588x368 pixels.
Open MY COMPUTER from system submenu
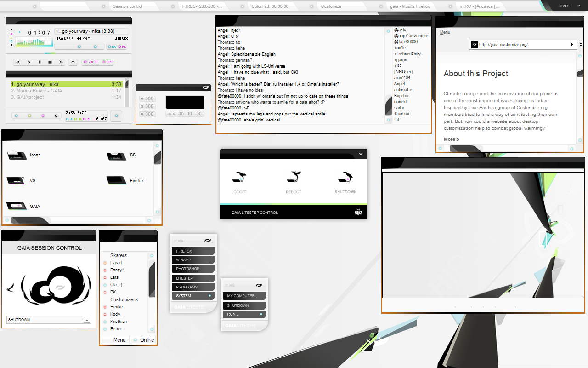pos(244,296)
